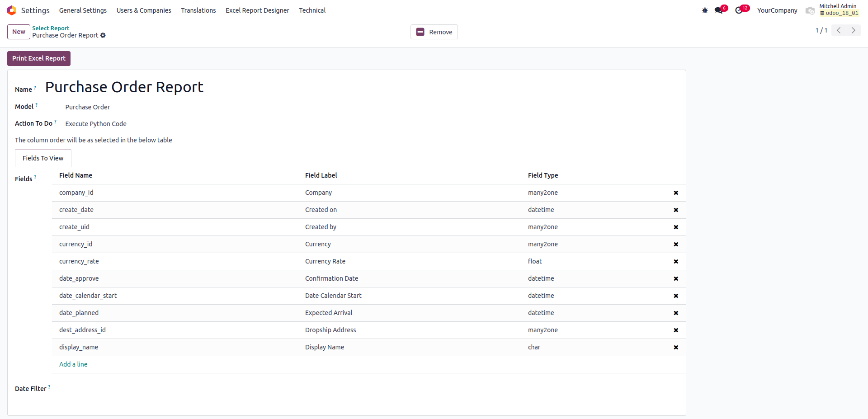Delete the company_id field row
The height and width of the screenshot is (419, 868).
(x=676, y=193)
